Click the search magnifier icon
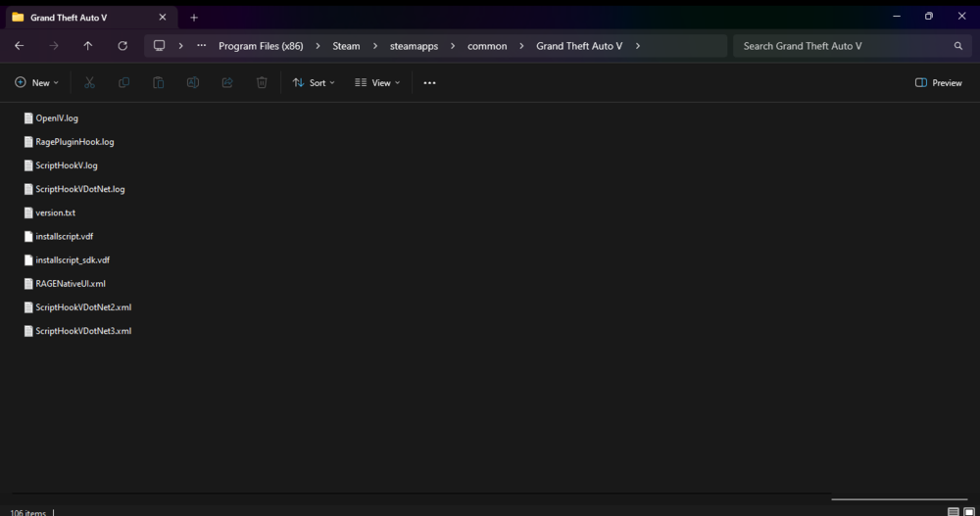The width and height of the screenshot is (980, 516). (958, 46)
